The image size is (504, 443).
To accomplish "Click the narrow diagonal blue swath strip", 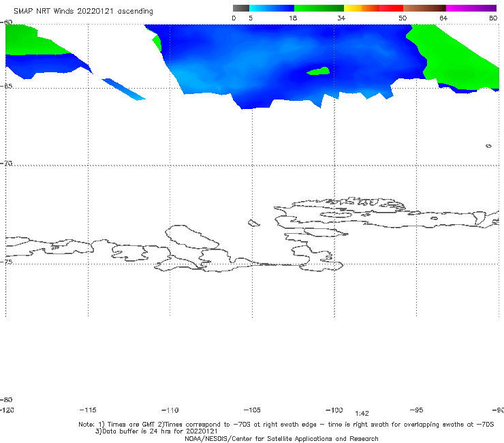I will pos(124,89).
